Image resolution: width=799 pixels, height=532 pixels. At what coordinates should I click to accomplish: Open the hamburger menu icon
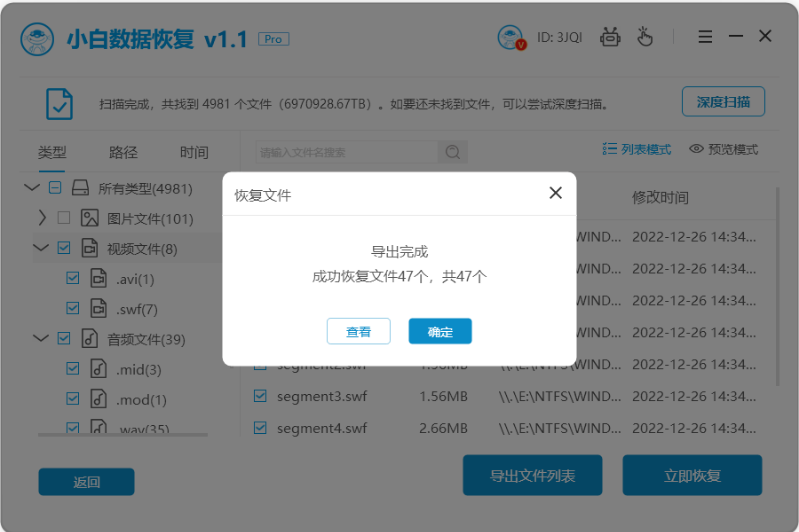705,37
